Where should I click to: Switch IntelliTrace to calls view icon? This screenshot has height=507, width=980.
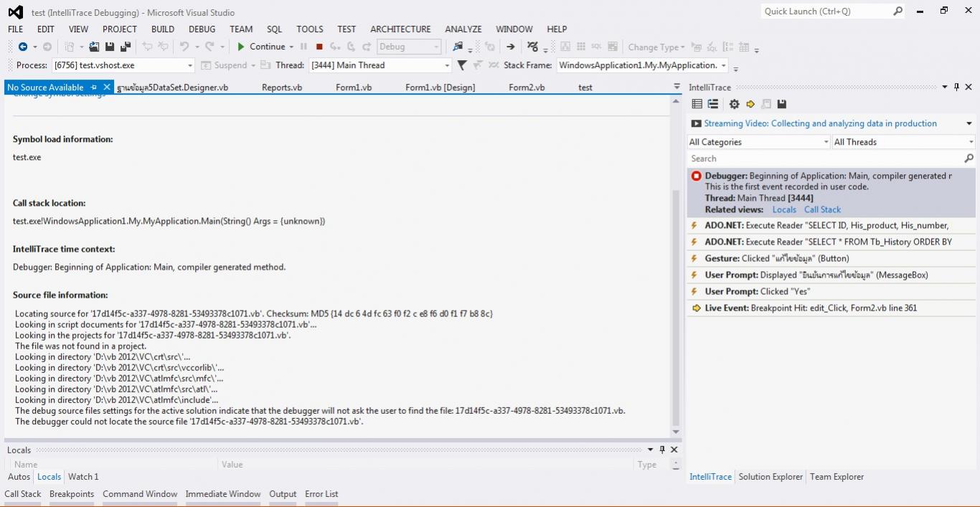point(713,104)
